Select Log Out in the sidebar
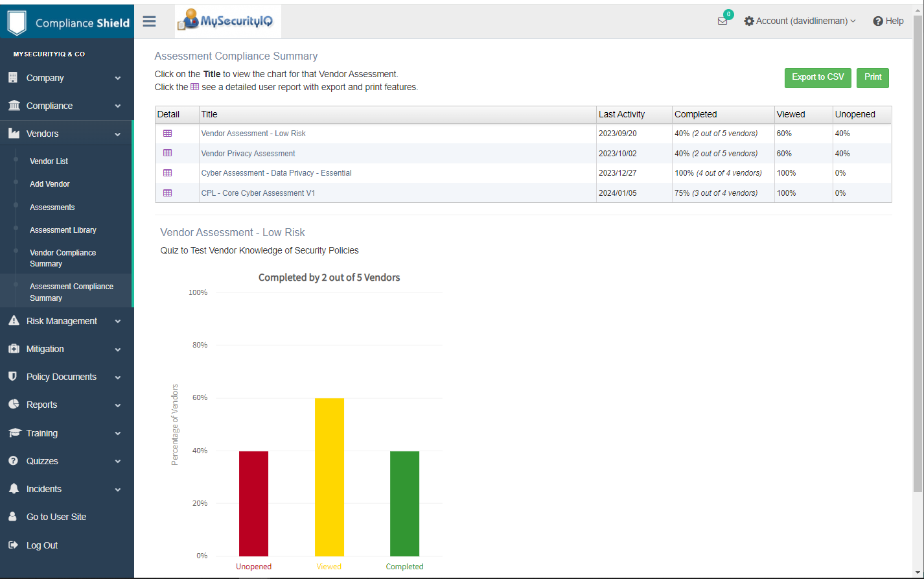The height and width of the screenshot is (579, 924). pyautogui.click(x=42, y=545)
